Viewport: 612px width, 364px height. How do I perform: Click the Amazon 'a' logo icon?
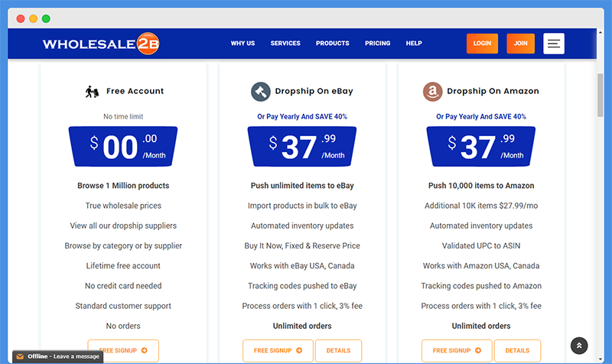click(x=432, y=92)
